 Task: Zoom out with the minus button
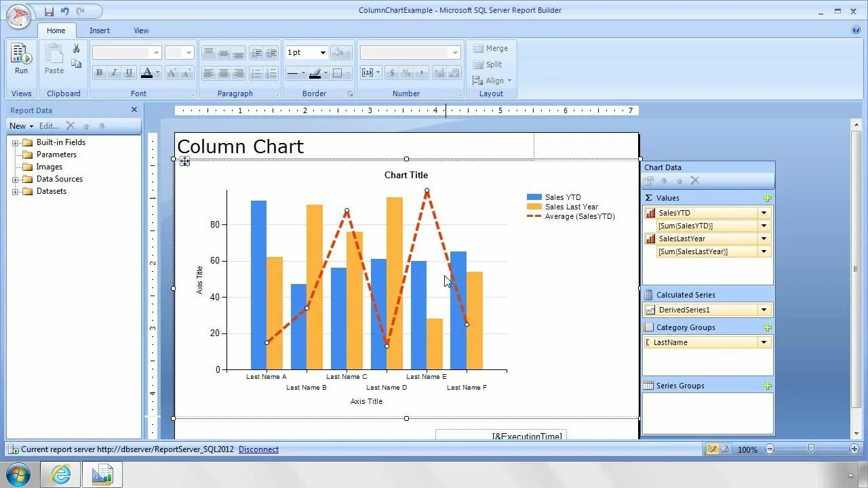(x=770, y=449)
